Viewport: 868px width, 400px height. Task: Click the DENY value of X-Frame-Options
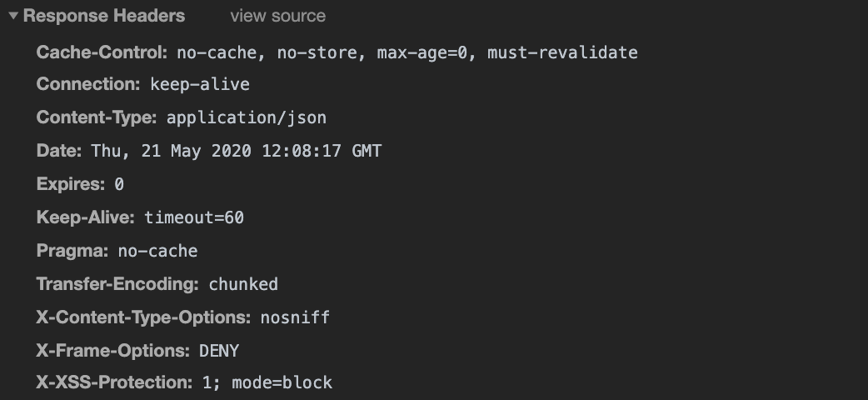pyautogui.click(x=219, y=351)
